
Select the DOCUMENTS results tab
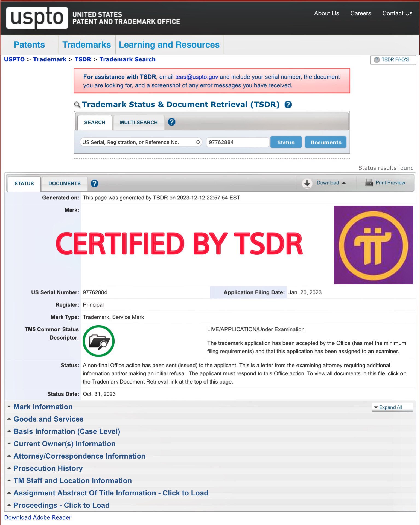[x=65, y=184]
